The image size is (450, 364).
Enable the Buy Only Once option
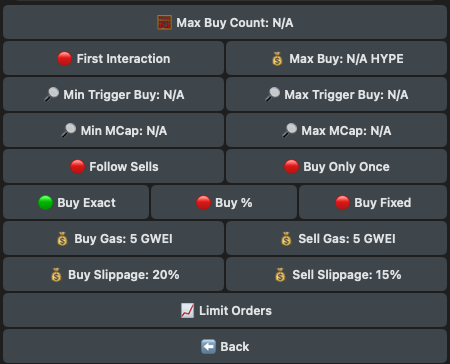click(x=336, y=166)
